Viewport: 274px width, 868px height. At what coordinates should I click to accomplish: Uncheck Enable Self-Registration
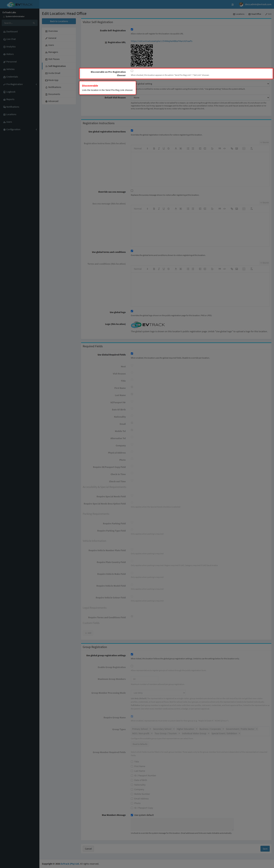pos(132,29)
